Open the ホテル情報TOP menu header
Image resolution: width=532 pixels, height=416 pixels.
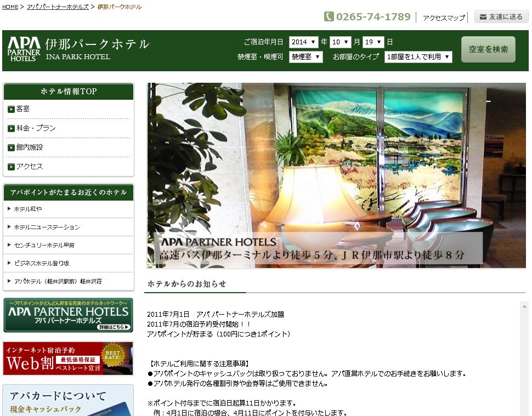69,92
